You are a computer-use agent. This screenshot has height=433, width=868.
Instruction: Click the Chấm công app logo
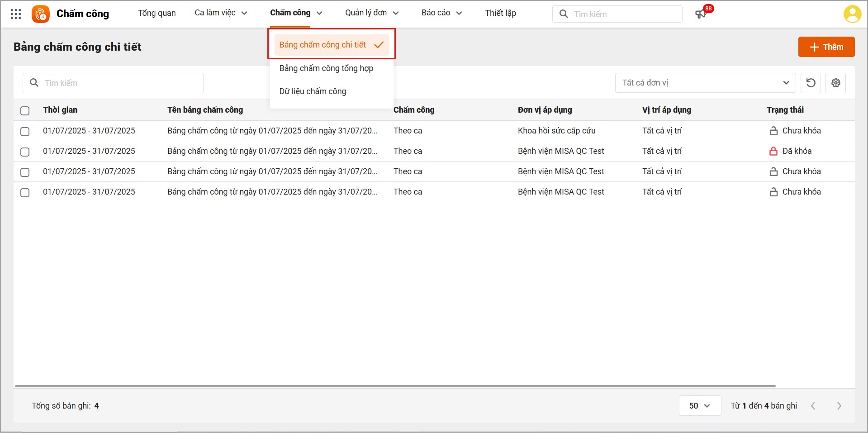click(x=41, y=14)
